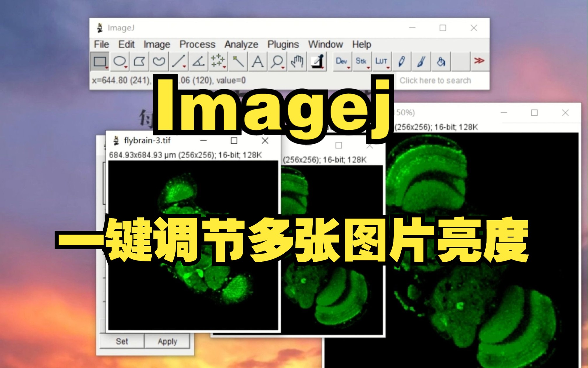Select the Angle tool
The width and height of the screenshot is (588, 368).
(198, 62)
